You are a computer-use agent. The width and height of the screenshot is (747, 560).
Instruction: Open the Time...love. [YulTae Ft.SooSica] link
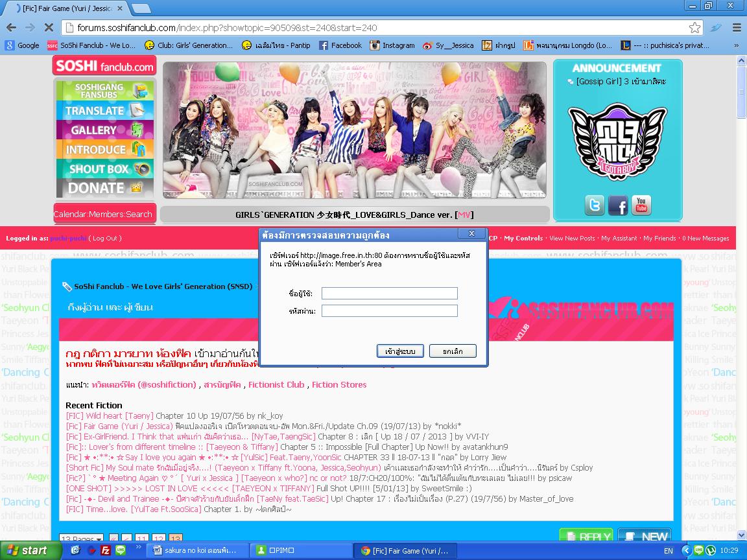(134, 509)
